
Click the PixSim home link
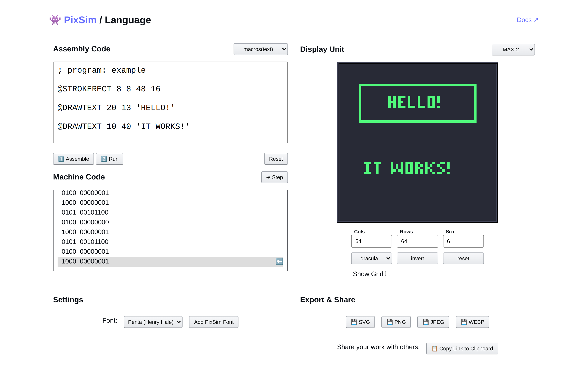[80, 20]
